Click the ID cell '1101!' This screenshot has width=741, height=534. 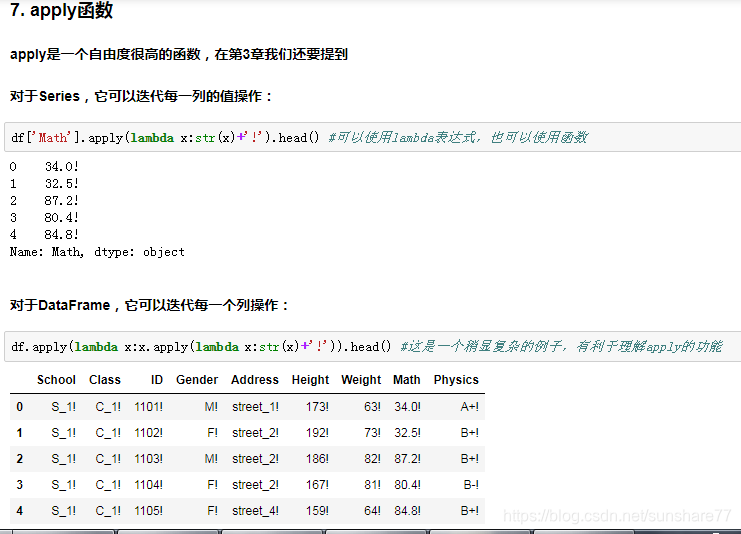tap(148, 407)
